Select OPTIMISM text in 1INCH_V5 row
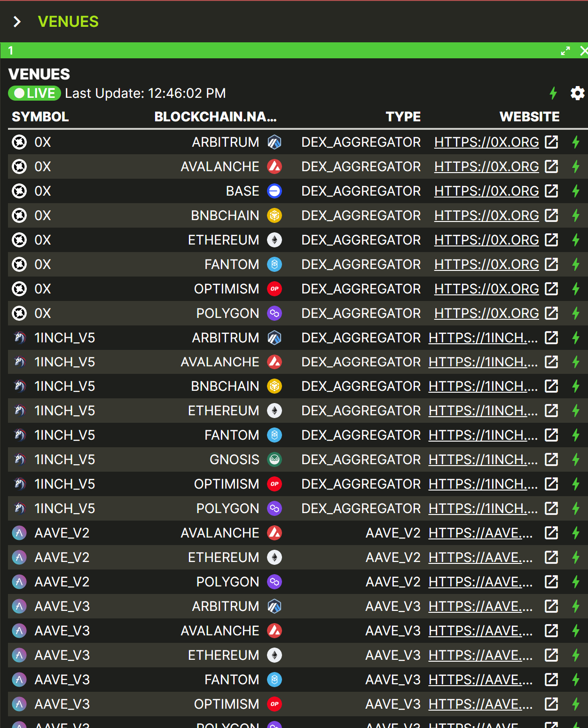This screenshot has height=728, width=588. [x=227, y=484]
